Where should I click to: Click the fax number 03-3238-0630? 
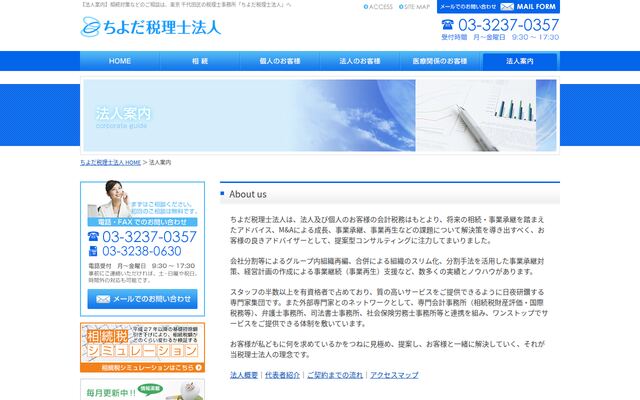click(142, 251)
